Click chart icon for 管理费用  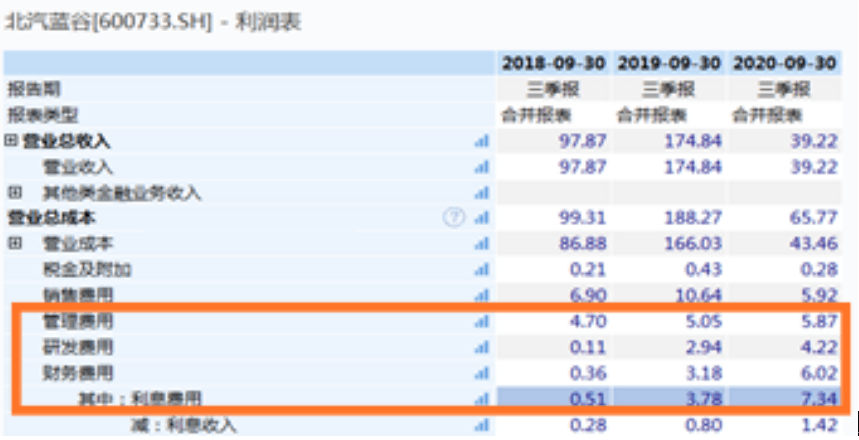(480, 322)
